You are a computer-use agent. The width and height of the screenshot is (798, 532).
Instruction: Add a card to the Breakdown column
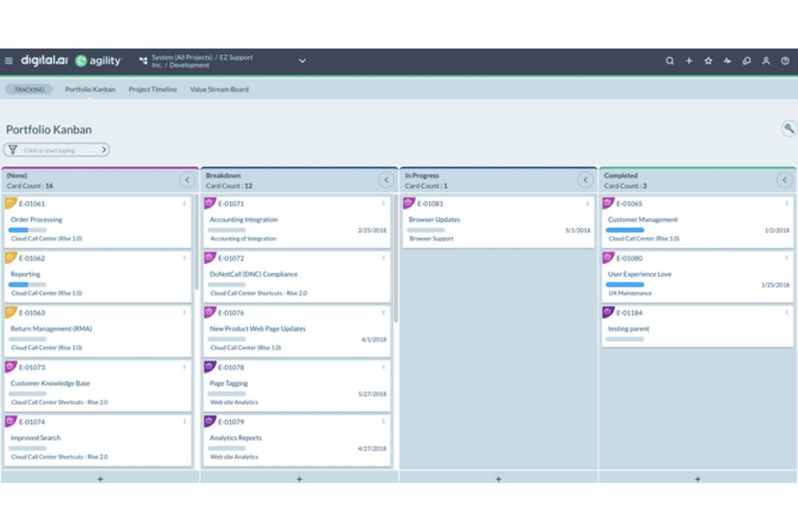299,479
